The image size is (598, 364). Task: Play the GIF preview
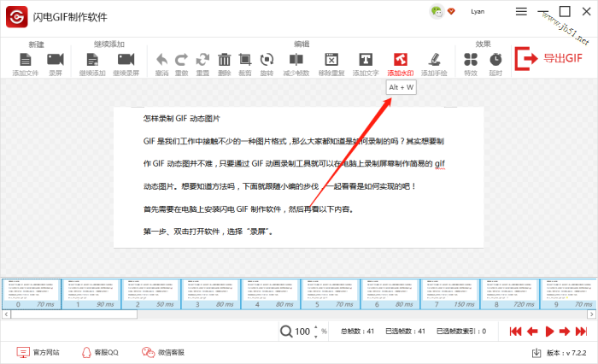(549, 332)
